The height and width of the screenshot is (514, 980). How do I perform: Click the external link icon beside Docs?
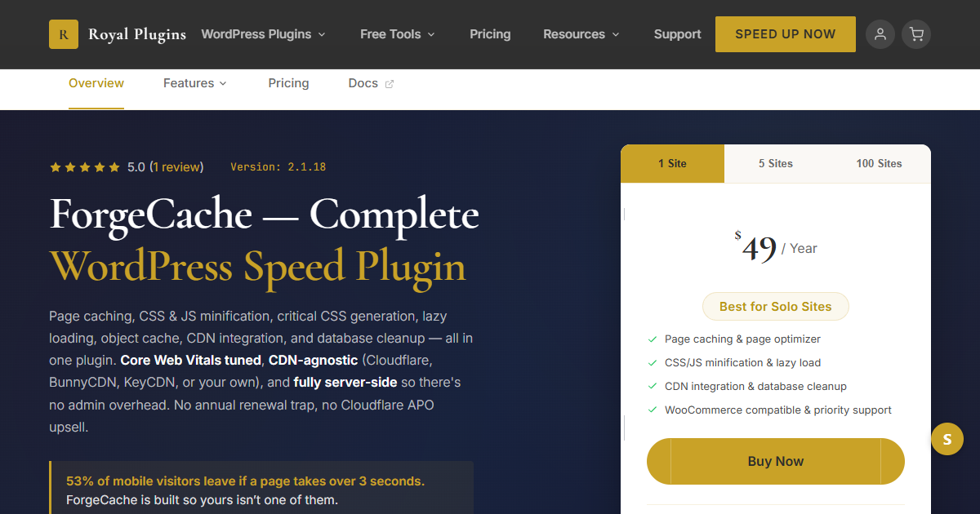390,84
